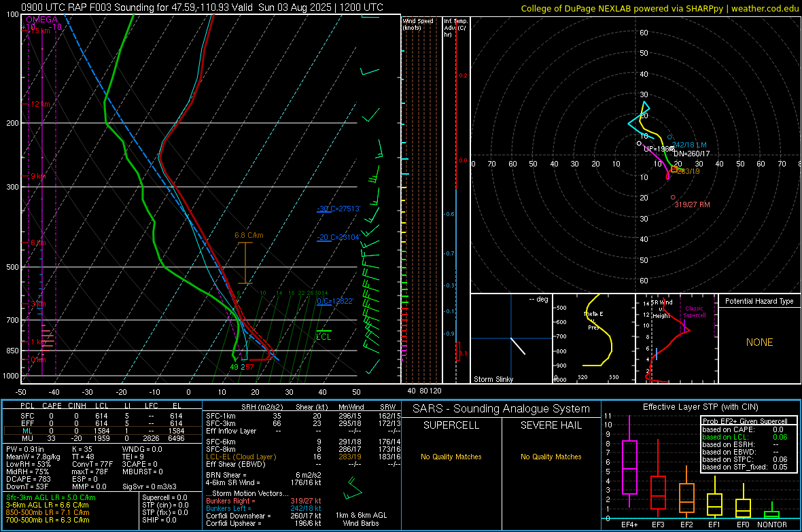Click the Corfidi Downshear = 260/17 kt line
Screen dimensions: 802x532
coord(264,516)
